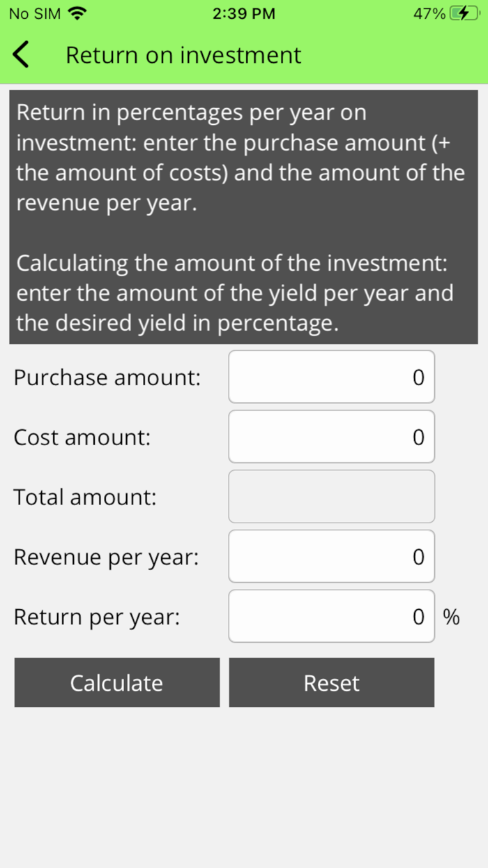Click the Purchase amount input field
The width and height of the screenshot is (488, 868).
point(331,377)
